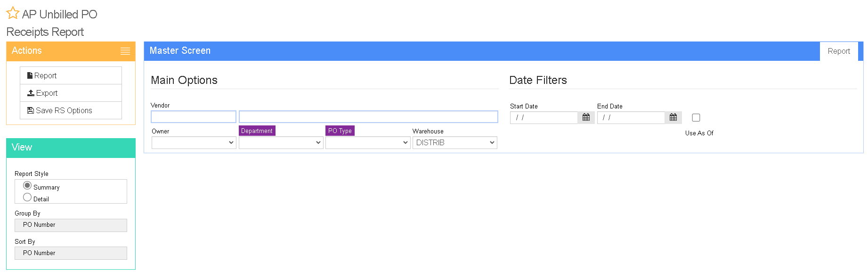Image resolution: width=868 pixels, height=273 pixels.
Task: Expand the PO Type dropdown
Action: [x=368, y=142]
